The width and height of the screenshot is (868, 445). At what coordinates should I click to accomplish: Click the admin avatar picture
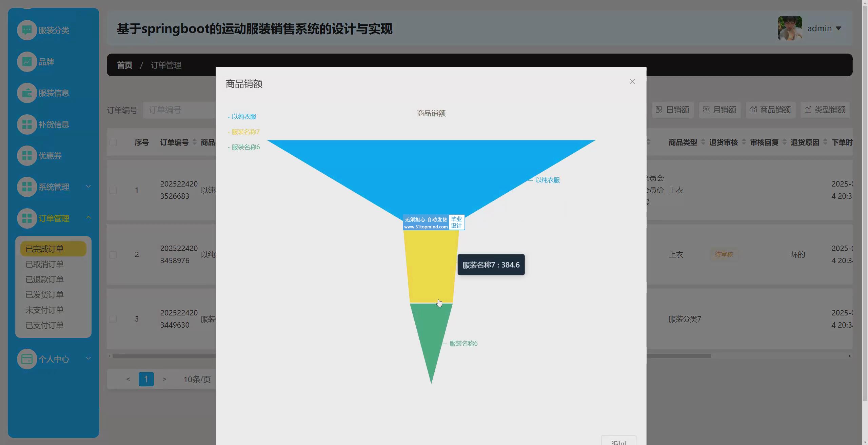(790, 28)
